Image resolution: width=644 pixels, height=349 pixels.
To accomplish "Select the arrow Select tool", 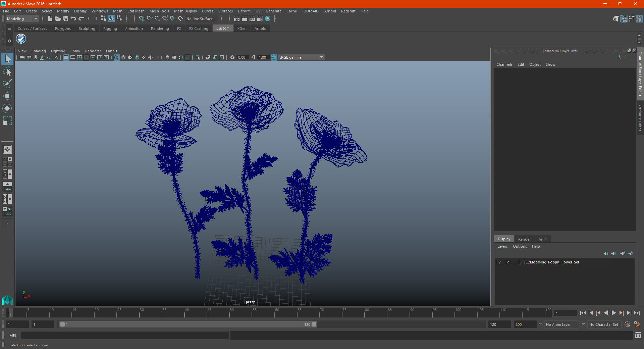I will (7, 59).
